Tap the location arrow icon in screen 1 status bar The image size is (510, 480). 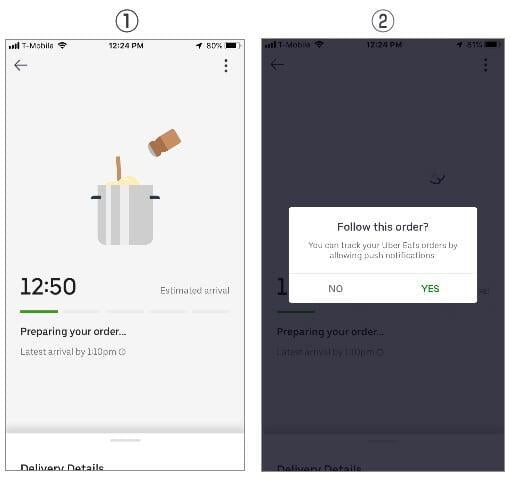tap(199, 46)
